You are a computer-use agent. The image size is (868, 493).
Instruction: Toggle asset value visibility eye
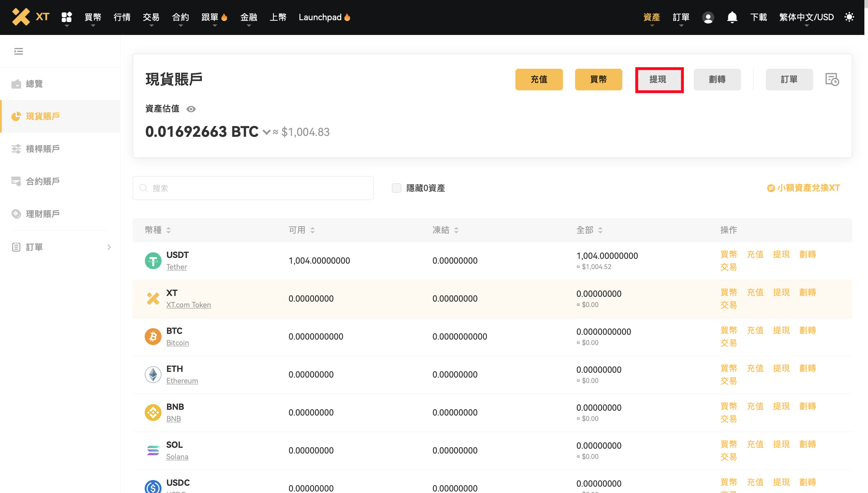point(191,109)
